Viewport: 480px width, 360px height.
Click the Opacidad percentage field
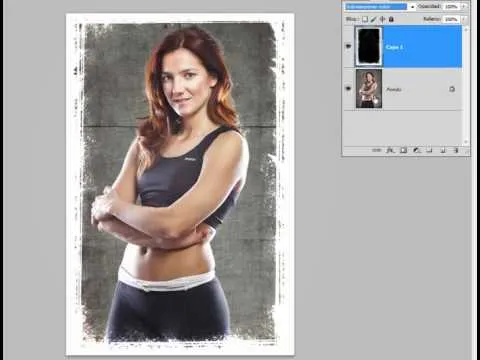click(x=451, y=7)
